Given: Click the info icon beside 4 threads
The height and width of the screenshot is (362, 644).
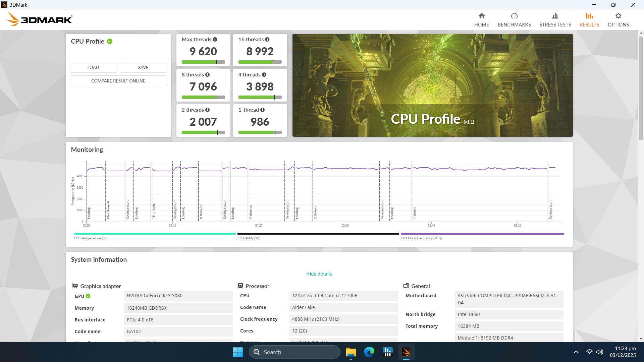Looking at the screenshot, I should click(x=265, y=74).
